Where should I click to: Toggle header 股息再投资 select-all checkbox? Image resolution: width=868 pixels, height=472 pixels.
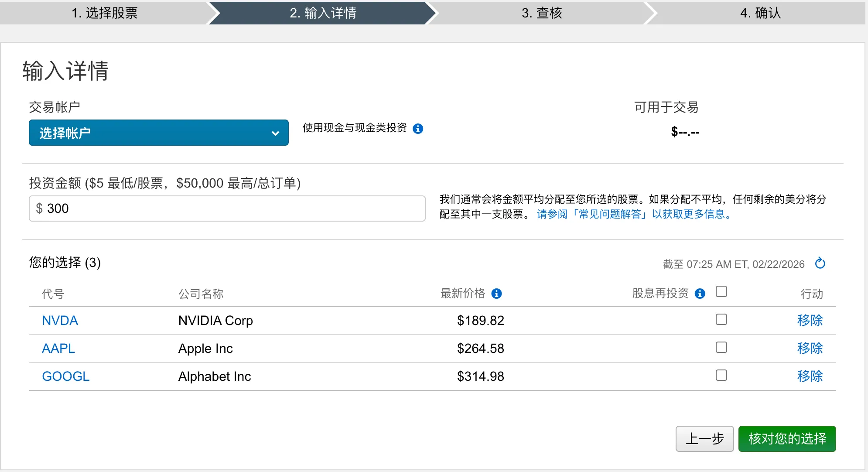tap(721, 291)
